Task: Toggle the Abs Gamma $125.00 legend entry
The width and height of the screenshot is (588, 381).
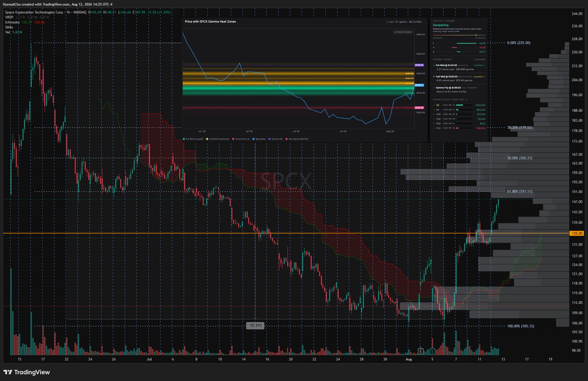Action: click(x=297, y=139)
